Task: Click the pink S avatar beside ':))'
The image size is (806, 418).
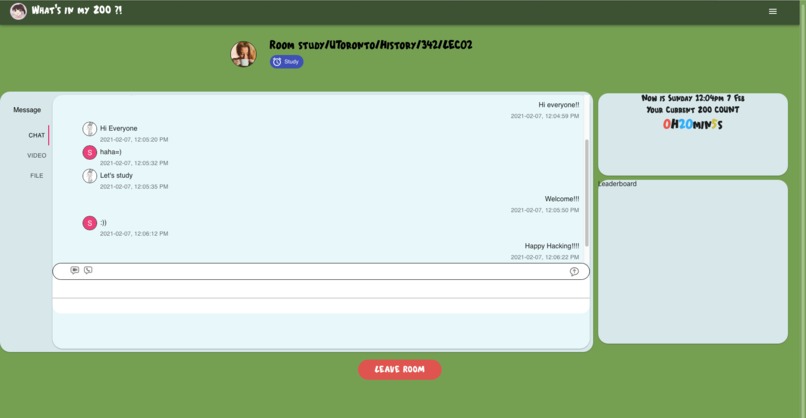Action: tap(89, 223)
